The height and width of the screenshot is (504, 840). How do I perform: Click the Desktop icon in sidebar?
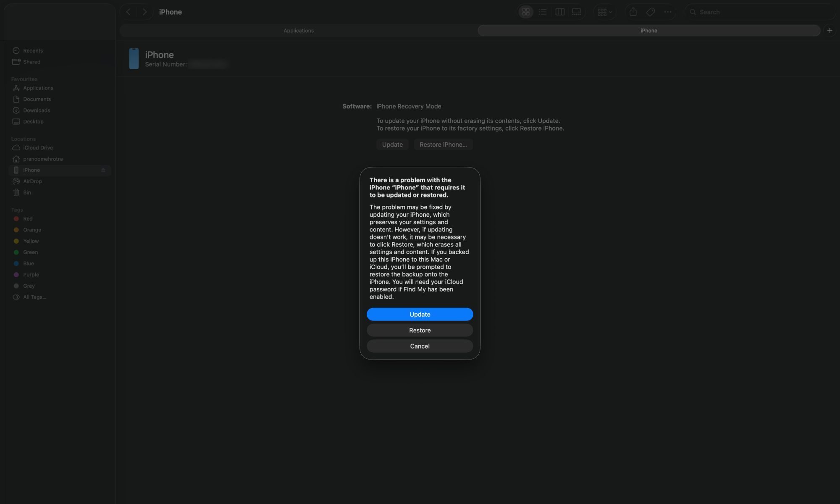pyautogui.click(x=16, y=121)
